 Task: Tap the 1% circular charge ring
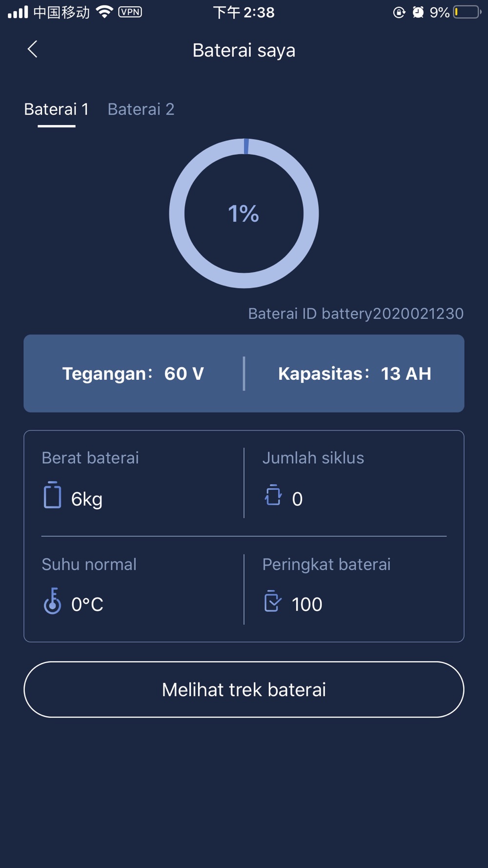click(244, 213)
